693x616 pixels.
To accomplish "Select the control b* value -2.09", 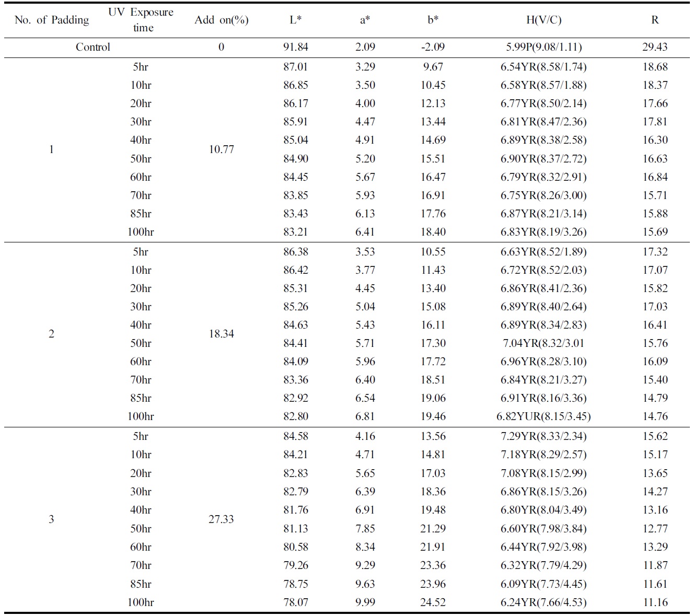I will pos(433,47).
